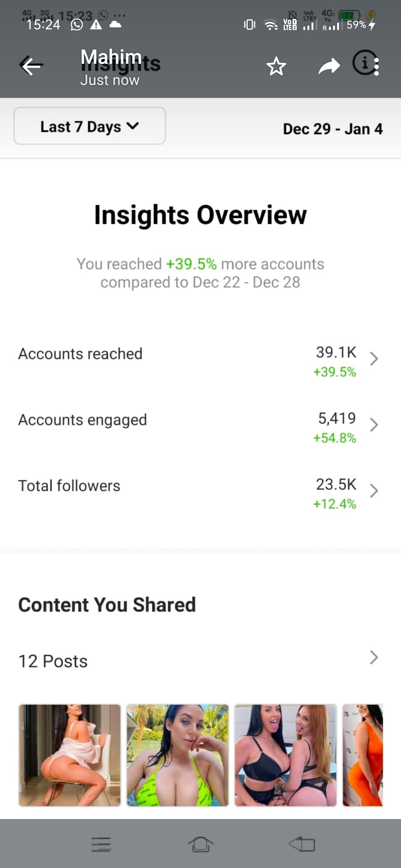Tap the Accounts reached row label
This screenshot has width=401, height=868.
point(80,354)
